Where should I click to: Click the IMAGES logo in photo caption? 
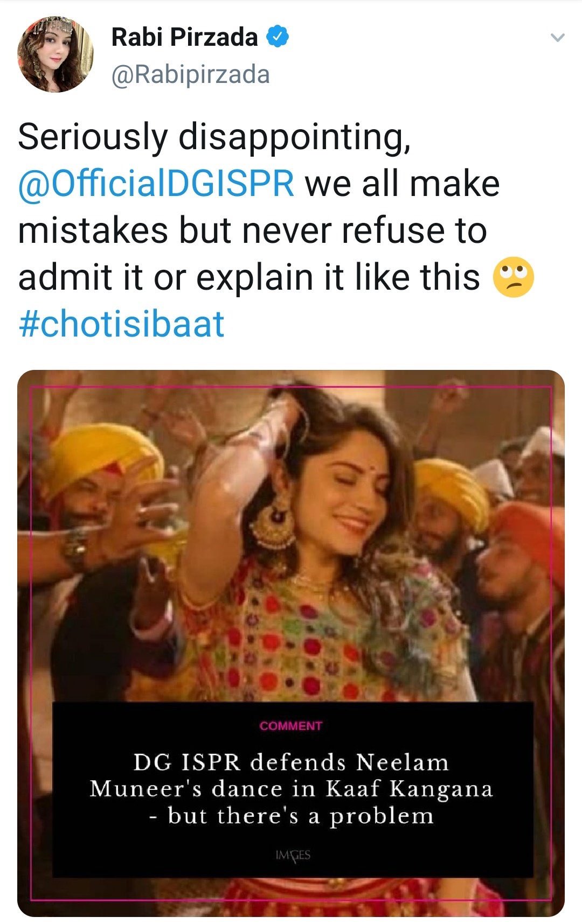tap(293, 855)
